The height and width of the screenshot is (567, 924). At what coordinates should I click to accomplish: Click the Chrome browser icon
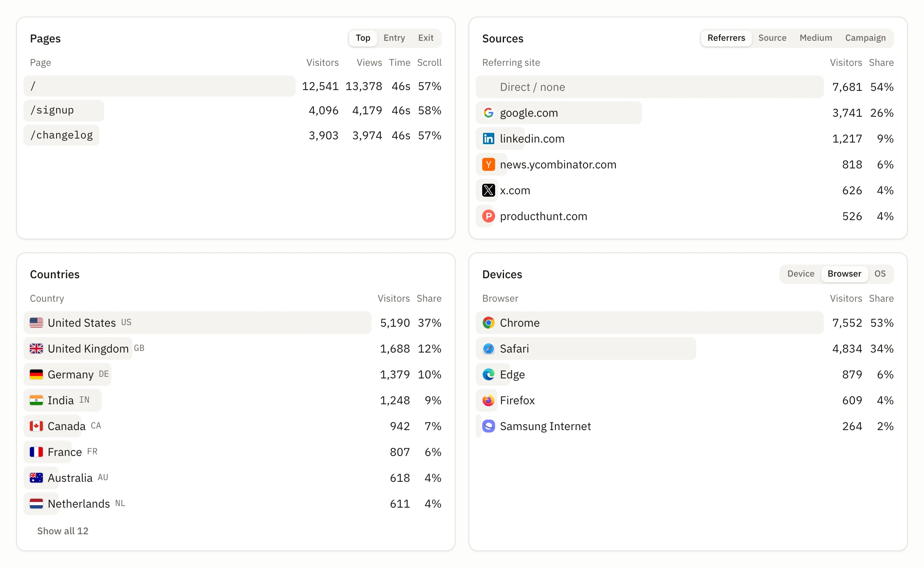coord(488,323)
